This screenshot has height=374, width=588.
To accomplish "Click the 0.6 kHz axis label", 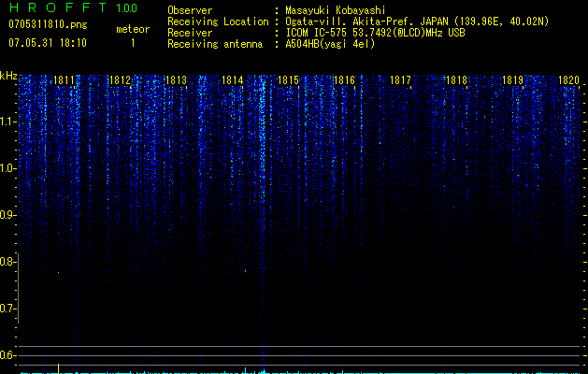I will tap(7, 355).
